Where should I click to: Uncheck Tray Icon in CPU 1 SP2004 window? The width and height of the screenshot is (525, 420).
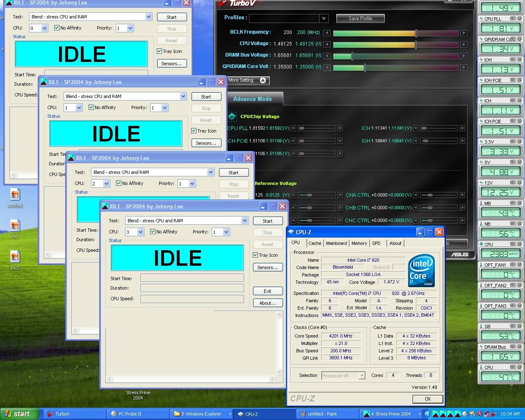pos(194,131)
